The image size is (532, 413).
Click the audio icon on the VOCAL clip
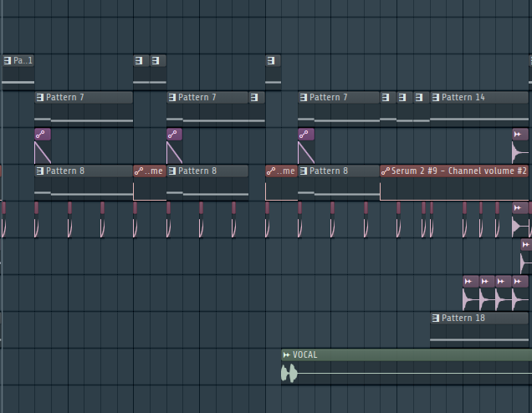[287, 355]
